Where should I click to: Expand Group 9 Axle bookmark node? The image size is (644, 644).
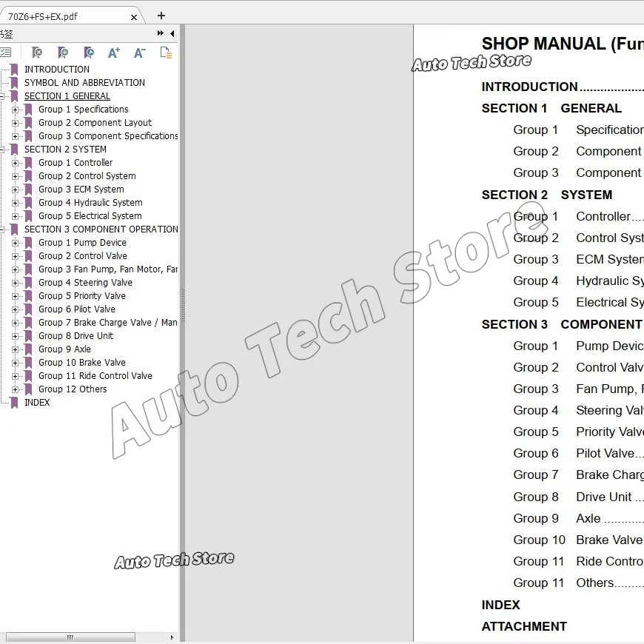pos(16,349)
